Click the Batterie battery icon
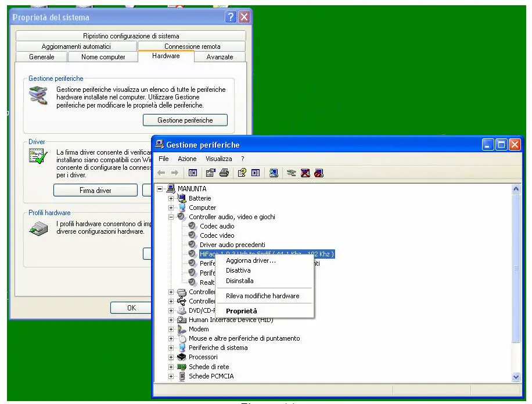This screenshot has width=532, height=404. (182, 198)
